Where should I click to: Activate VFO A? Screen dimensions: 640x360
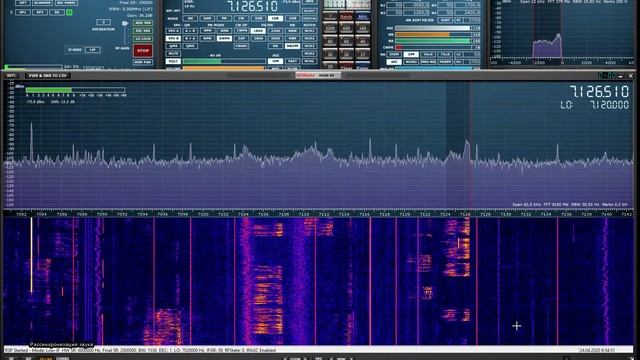[173, 31]
